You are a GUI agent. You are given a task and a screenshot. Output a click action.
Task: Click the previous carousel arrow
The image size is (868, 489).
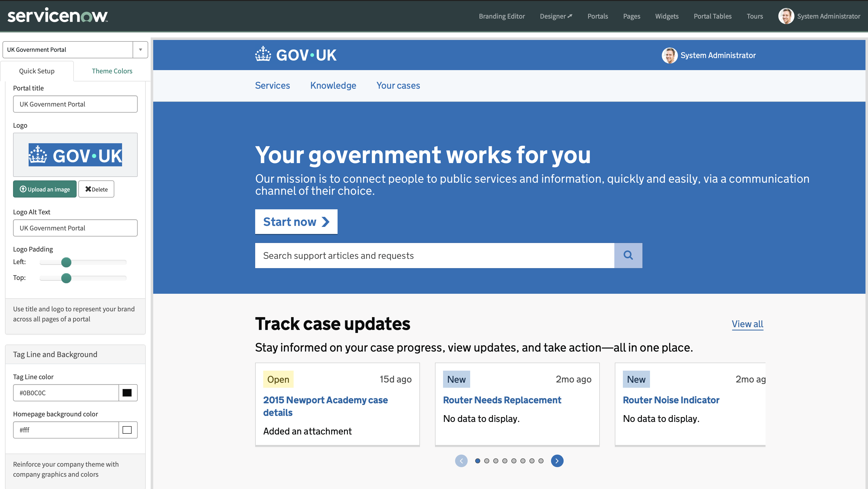pos(461,461)
